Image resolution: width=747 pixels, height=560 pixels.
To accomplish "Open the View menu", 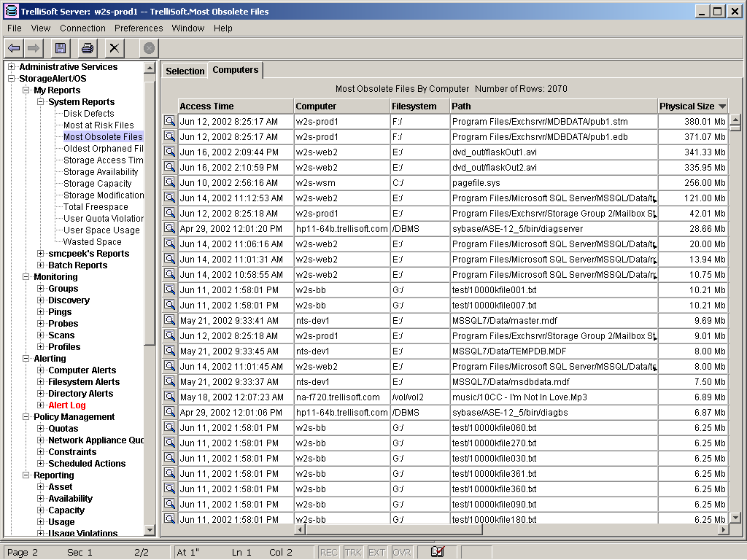I will point(41,28).
